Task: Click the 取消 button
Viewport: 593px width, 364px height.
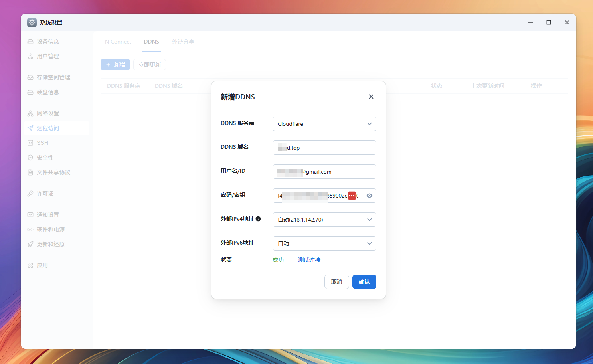Action: tap(336, 282)
